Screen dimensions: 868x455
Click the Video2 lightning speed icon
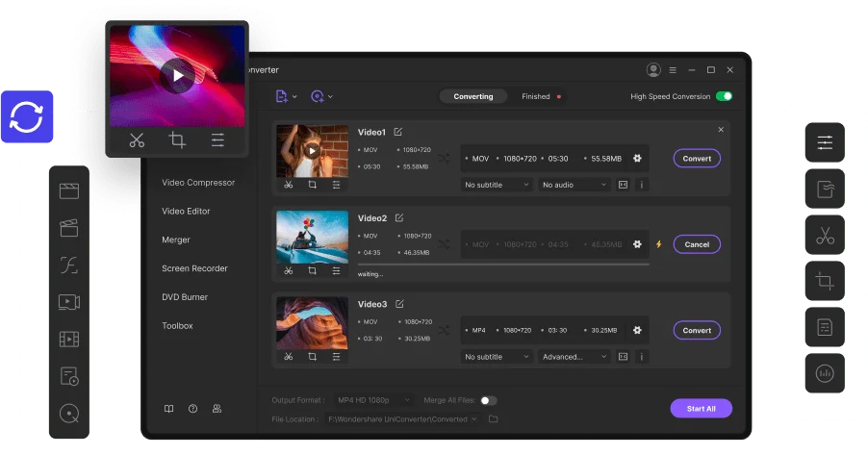click(659, 244)
